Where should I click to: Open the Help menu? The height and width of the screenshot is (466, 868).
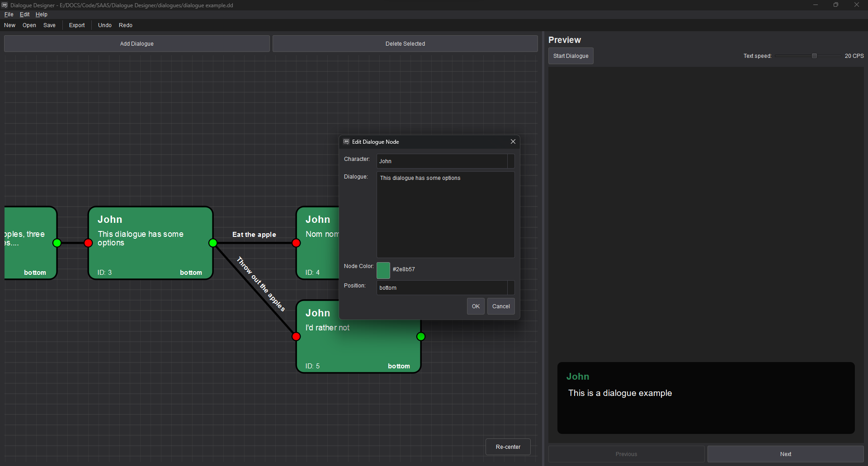click(x=41, y=14)
